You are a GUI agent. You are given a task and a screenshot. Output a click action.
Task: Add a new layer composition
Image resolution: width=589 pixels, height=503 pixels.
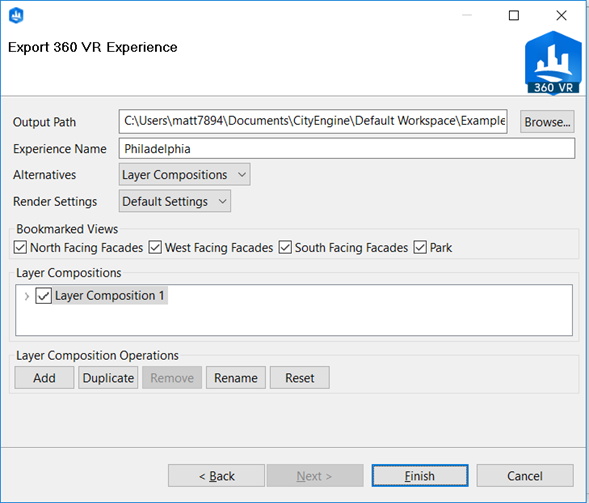coord(44,378)
